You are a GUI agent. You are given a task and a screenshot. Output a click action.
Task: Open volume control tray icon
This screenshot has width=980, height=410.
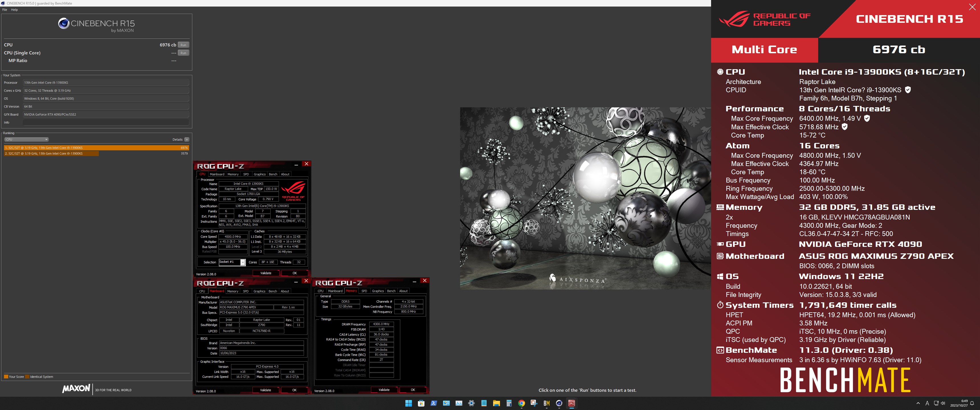[942, 403]
